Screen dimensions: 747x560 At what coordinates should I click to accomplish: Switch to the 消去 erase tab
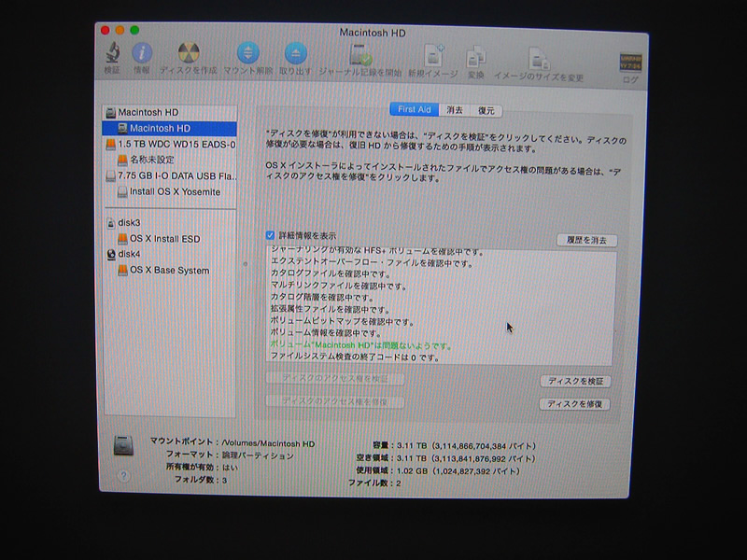[x=455, y=110]
